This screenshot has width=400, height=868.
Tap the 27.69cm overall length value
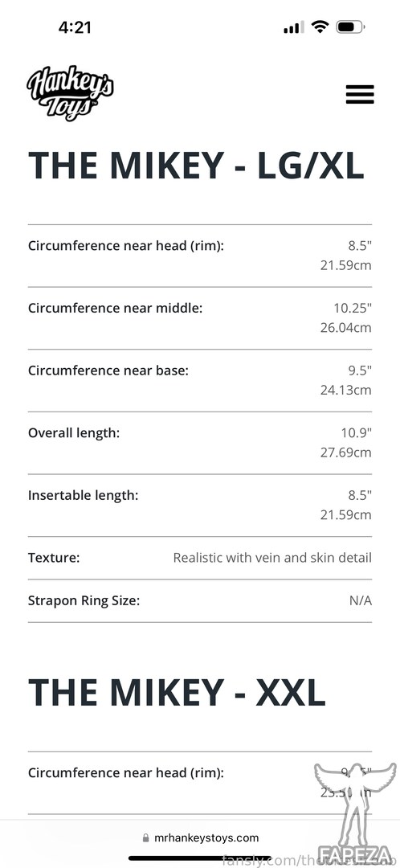345,452
